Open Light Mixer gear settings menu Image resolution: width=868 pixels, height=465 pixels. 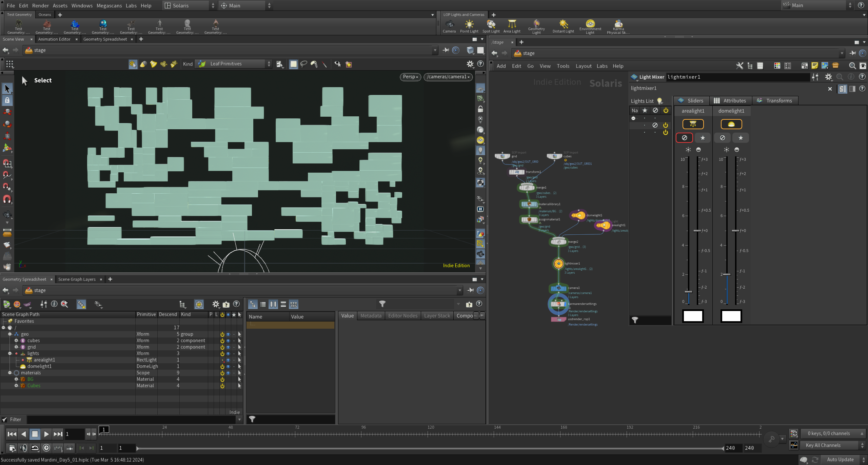[828, 77]
